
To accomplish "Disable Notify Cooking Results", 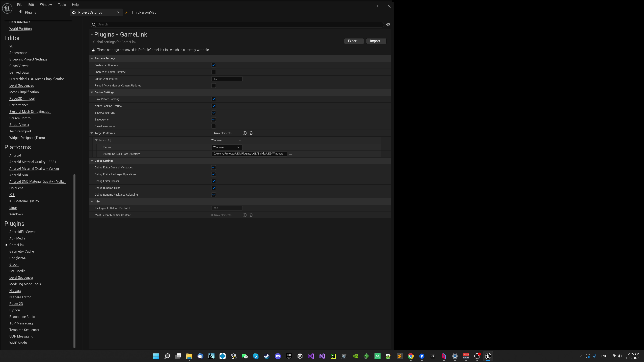I will 213,106.
